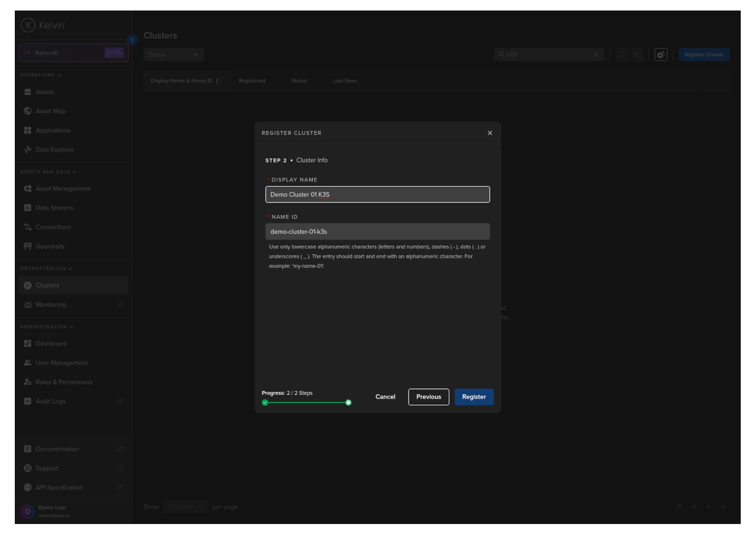Cancel the cluster registration
756x535 pixels.
(x=385, y=397)
